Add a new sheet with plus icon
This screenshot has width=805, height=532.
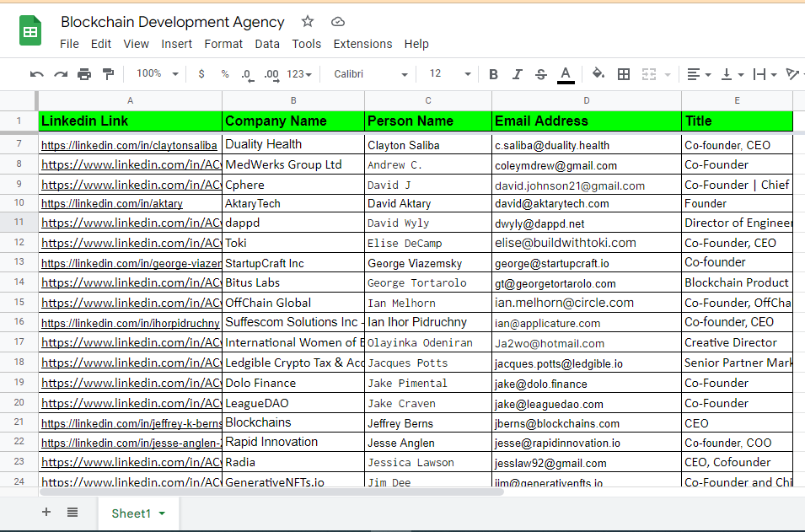(46, 512)
